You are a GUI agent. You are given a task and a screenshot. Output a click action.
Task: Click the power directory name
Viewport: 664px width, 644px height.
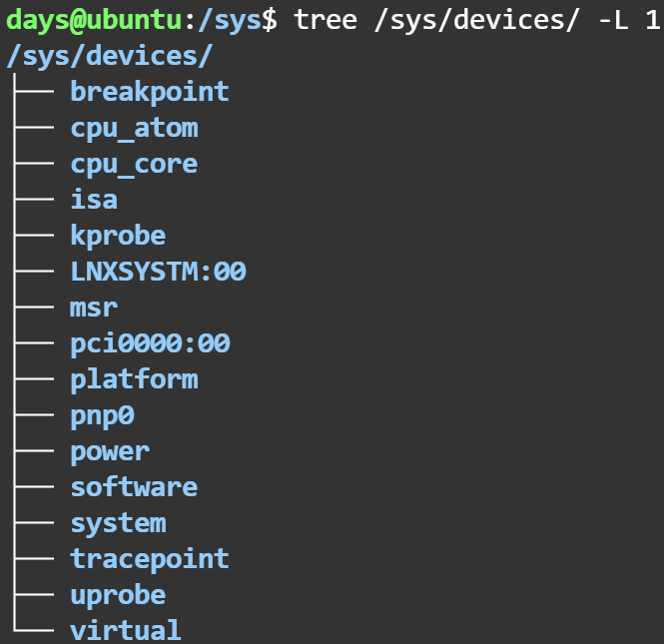pos(110,451)
